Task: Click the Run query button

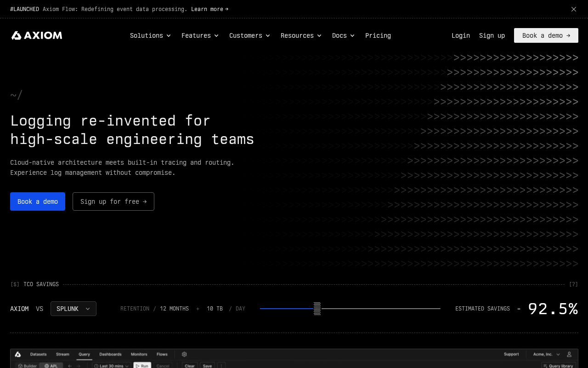Action: point(142,366)
